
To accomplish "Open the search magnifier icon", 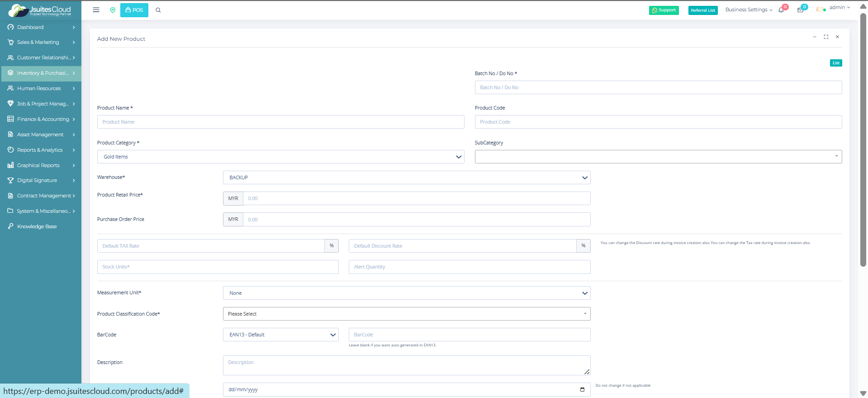I will pos(158,10).
